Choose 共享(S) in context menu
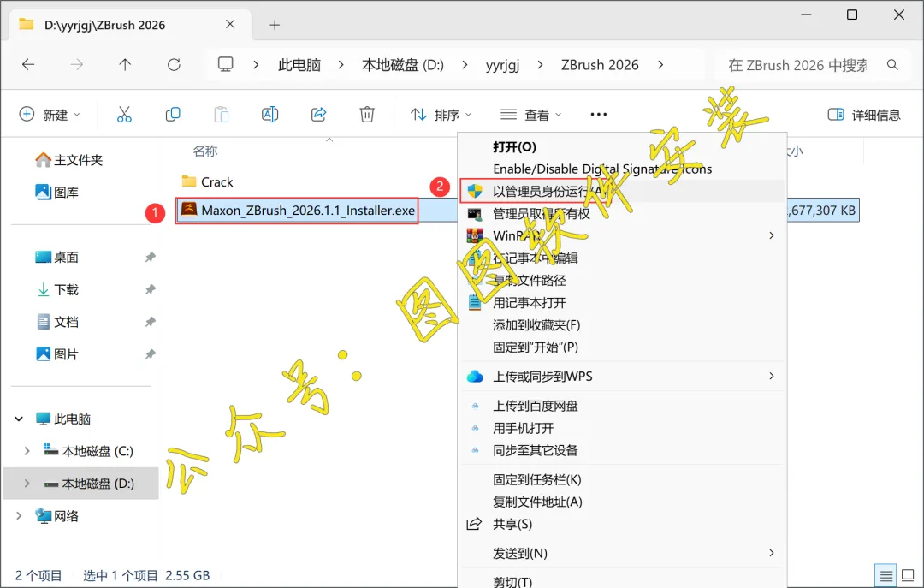 coord(512,524)
